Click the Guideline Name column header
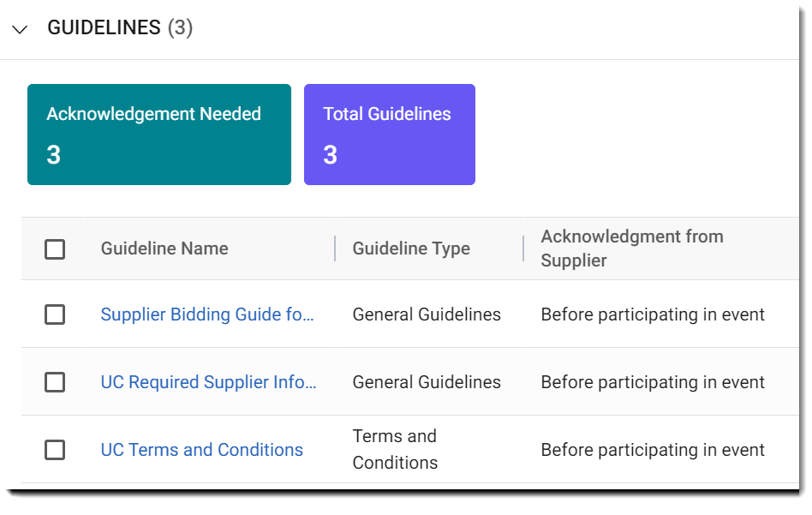The width and height of the screenshot is (812, 515). [x=164, y=248]
